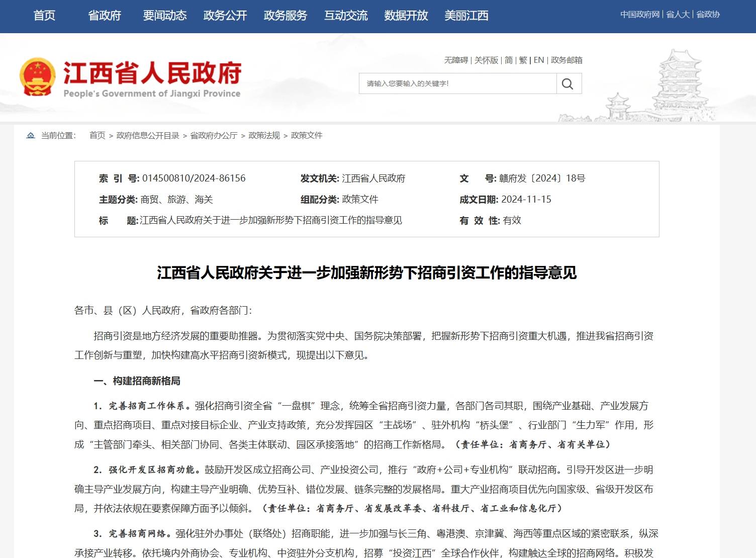Switch language to EN

[539, 60]
